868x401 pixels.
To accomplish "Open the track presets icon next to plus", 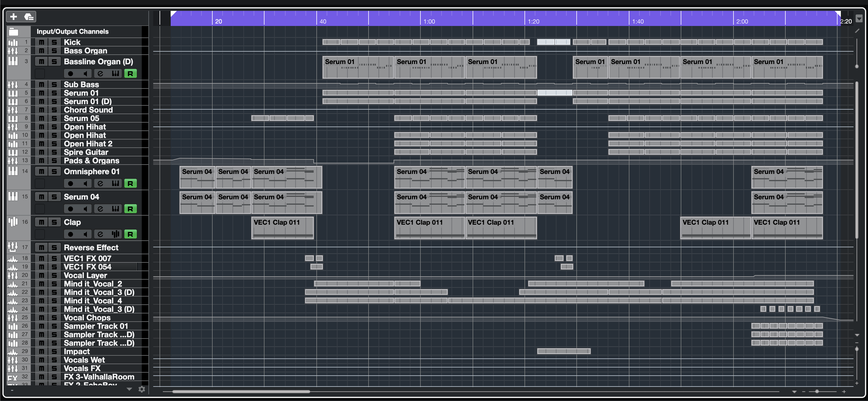I will pyautogui.click(x=29, y=17).
